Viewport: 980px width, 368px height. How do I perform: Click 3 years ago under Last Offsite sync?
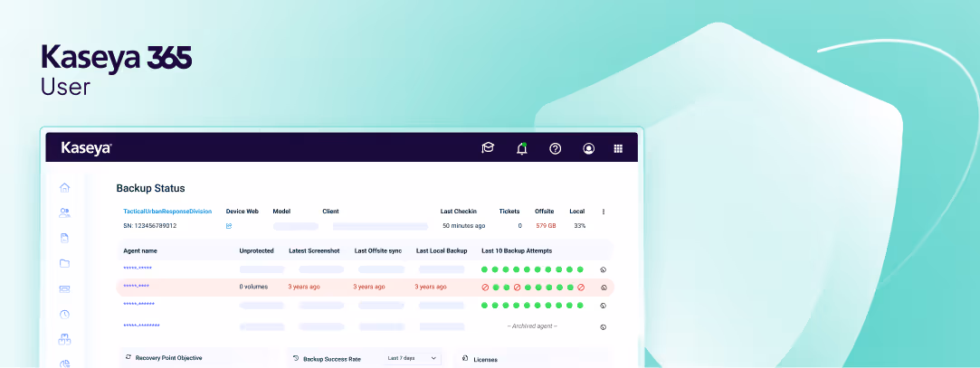[369, 287]
